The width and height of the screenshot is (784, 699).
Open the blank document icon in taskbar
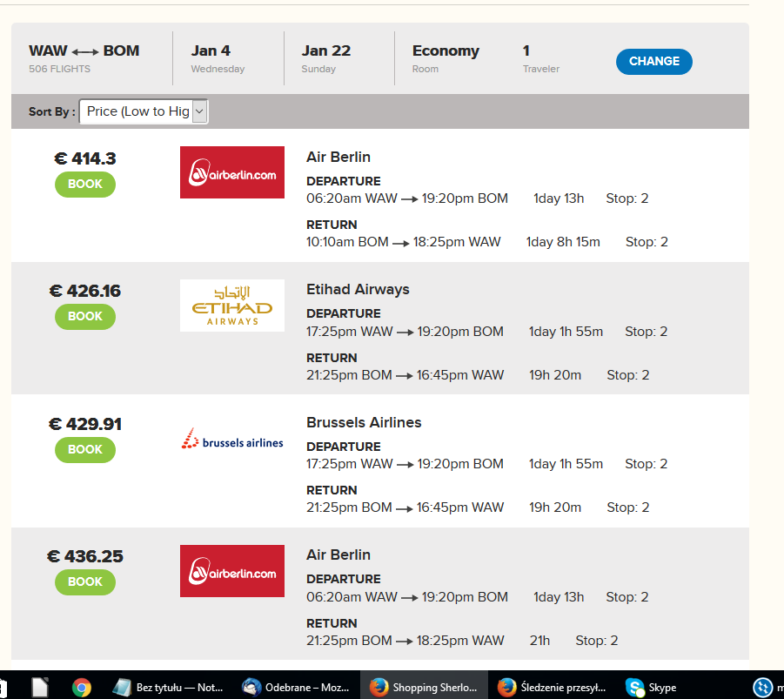[40, 688]
